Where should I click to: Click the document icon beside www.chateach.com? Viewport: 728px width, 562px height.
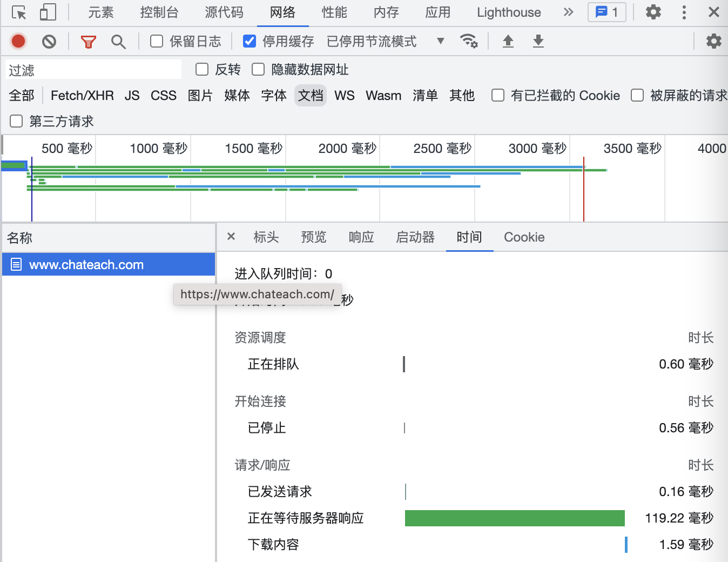click(16, 265)
